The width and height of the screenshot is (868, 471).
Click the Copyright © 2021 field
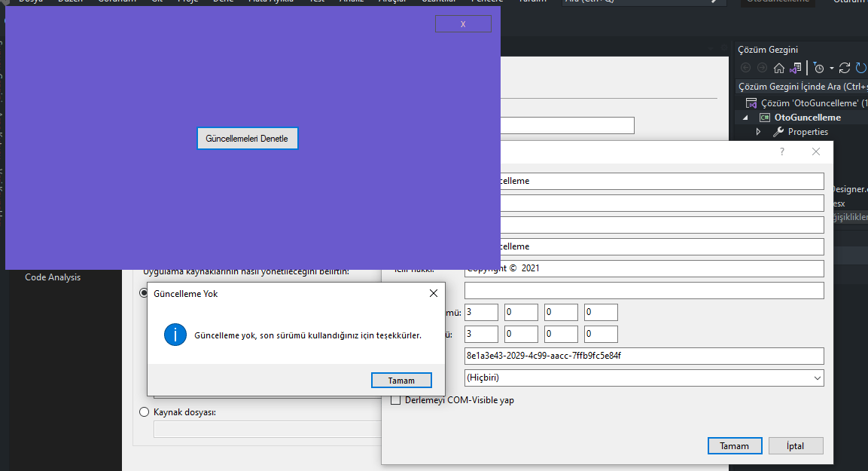tap(644, 268)
